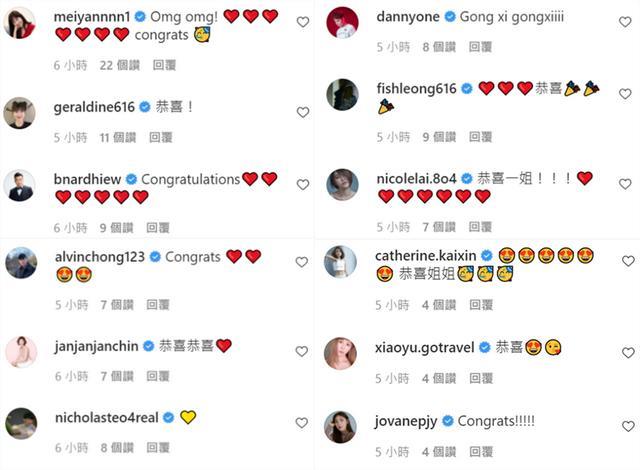This screenshot has height=470, width=640.
Task: Open nicholasteo4real's profile username link
Action: [107, 418]
